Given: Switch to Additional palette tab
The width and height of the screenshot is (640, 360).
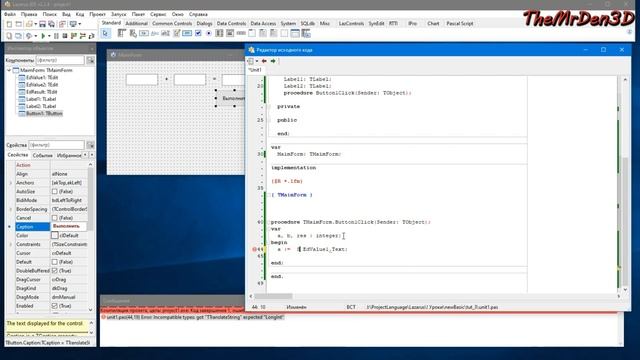Looking at the screenshot, I should click(x=136, y=24).
